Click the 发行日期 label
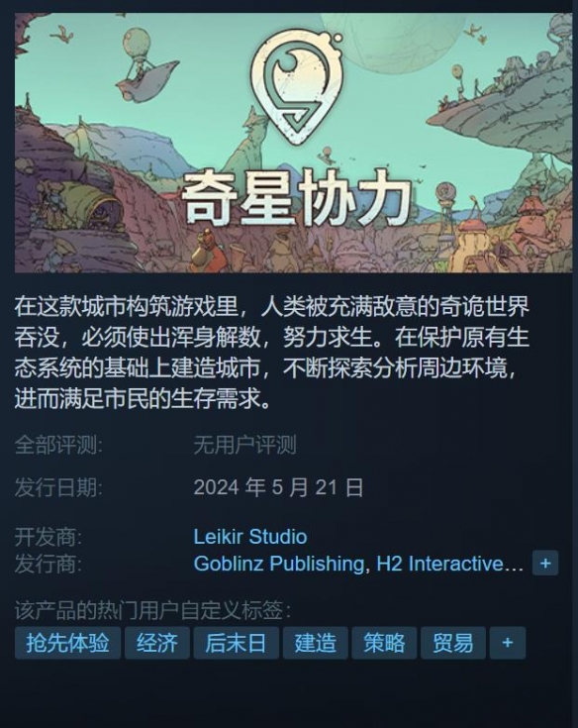This screenshot has width=578, height=728. tap(58, 487)
